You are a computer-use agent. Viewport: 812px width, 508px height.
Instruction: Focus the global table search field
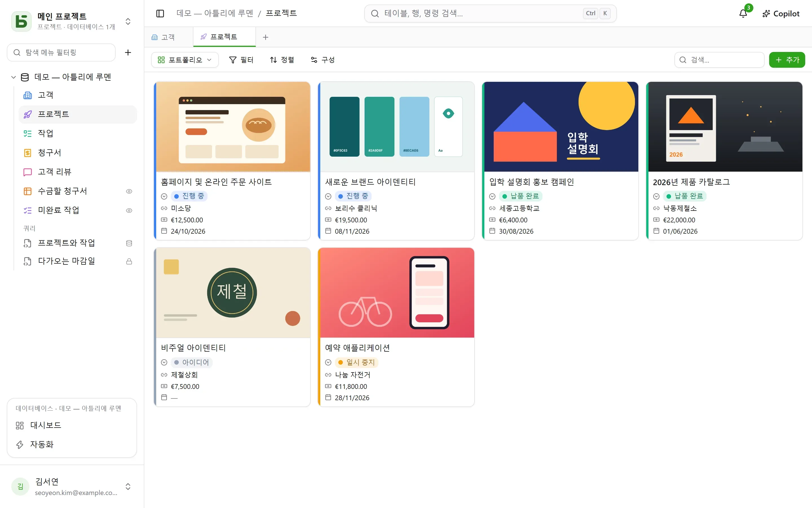[x=490, y=14]
